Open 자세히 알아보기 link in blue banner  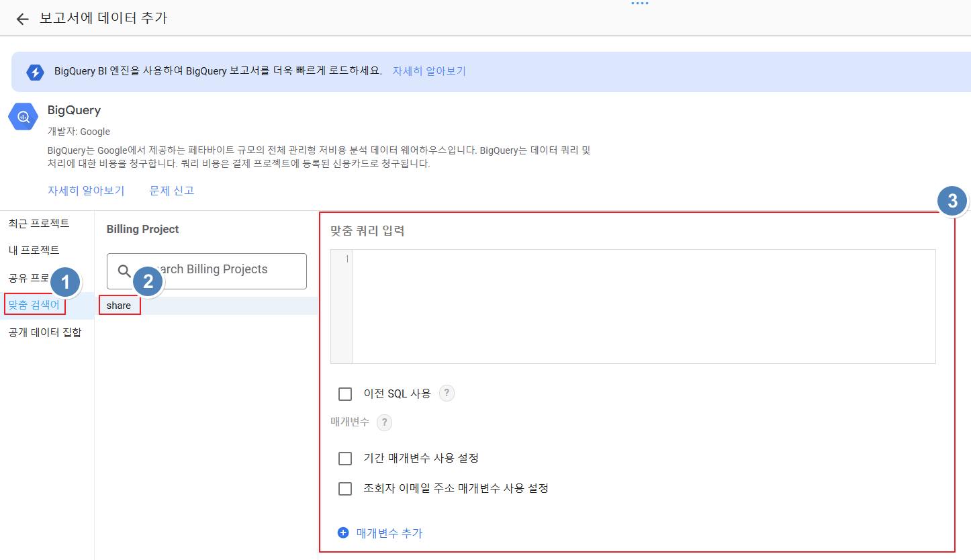pos(429,71)
